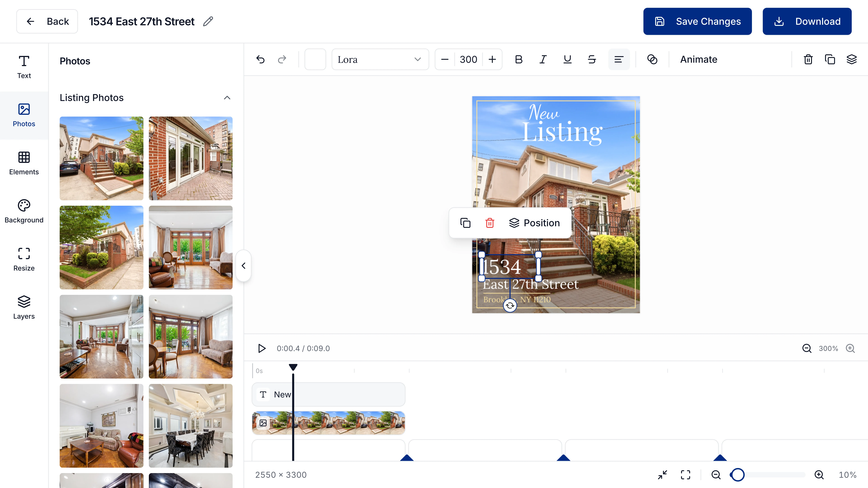Select the dining room chandelier photo

coord(191,426)
